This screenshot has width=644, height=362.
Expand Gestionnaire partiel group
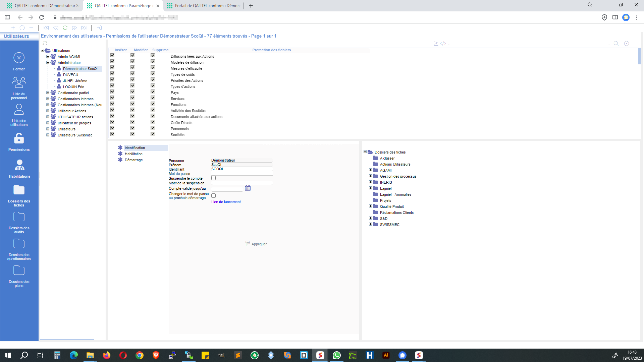(48, 93)
